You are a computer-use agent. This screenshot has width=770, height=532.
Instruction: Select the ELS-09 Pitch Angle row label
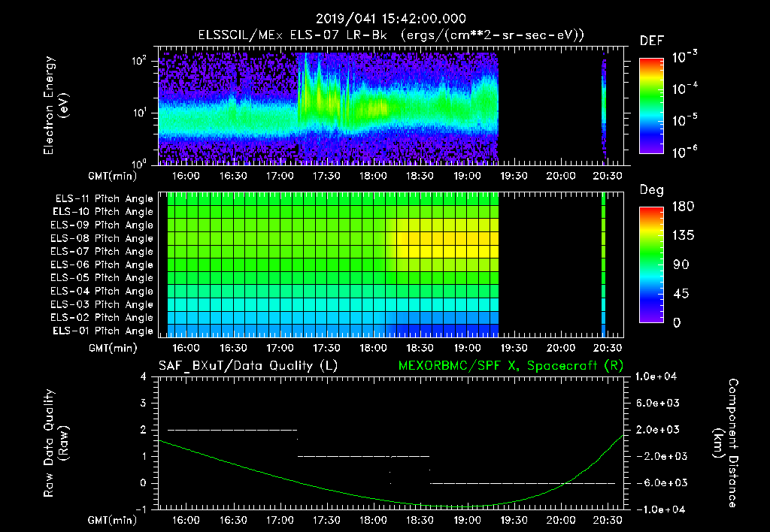102,225
